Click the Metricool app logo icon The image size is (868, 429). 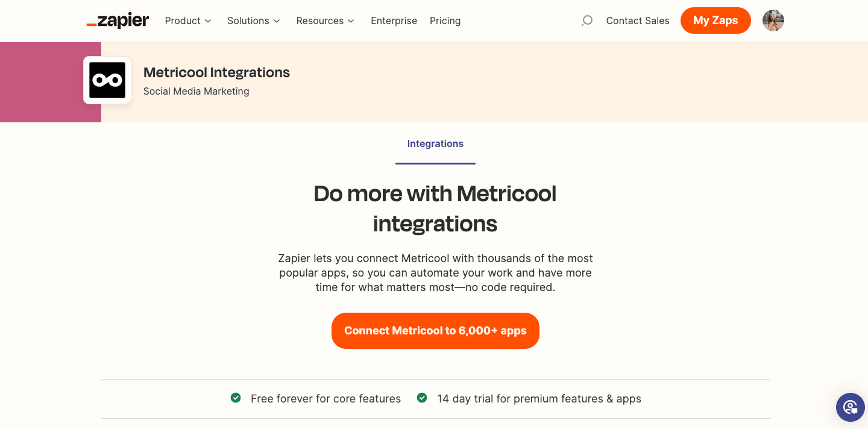[x=107, y=80]
